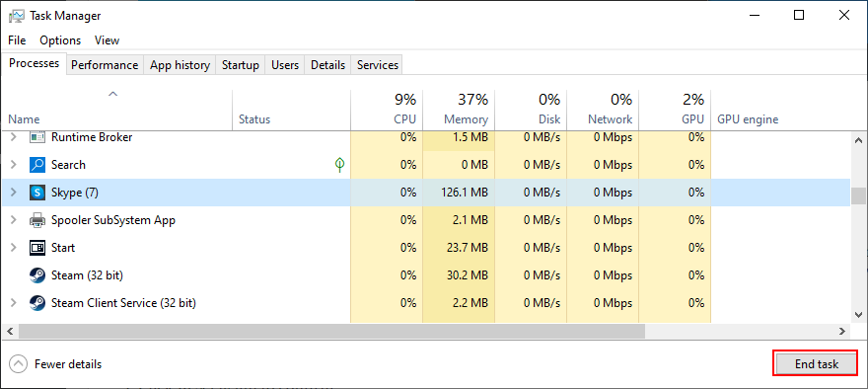Click the Skype process icon

coord(37,193)
